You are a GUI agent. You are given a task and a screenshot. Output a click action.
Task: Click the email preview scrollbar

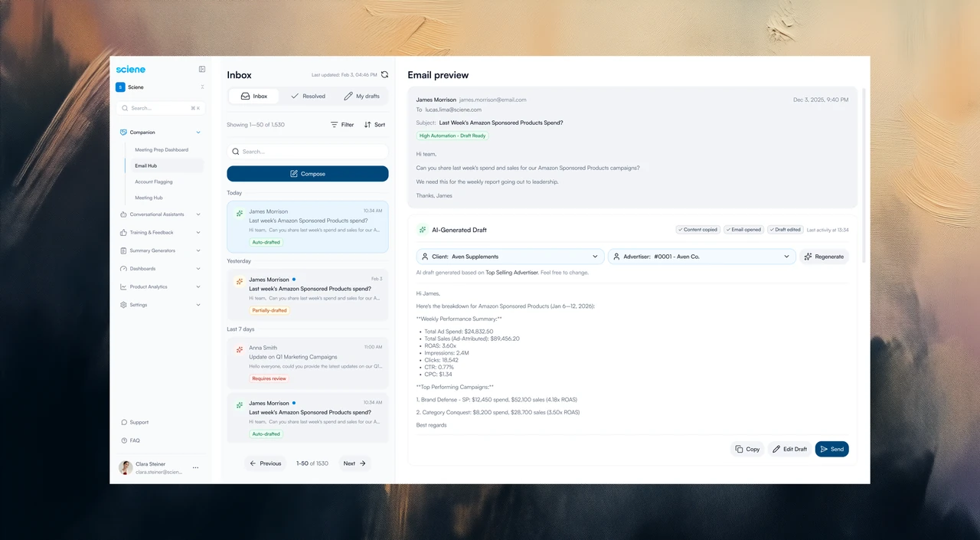tap(864, 176)
